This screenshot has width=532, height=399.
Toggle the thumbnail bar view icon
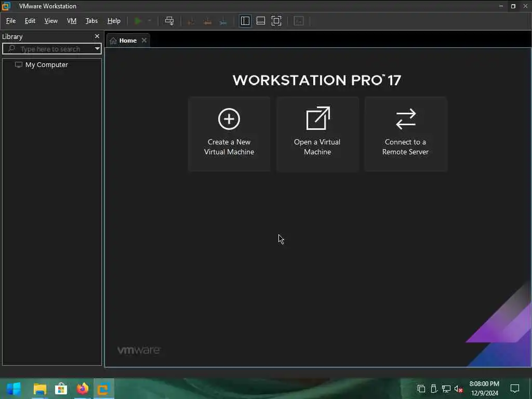[261, 21]
